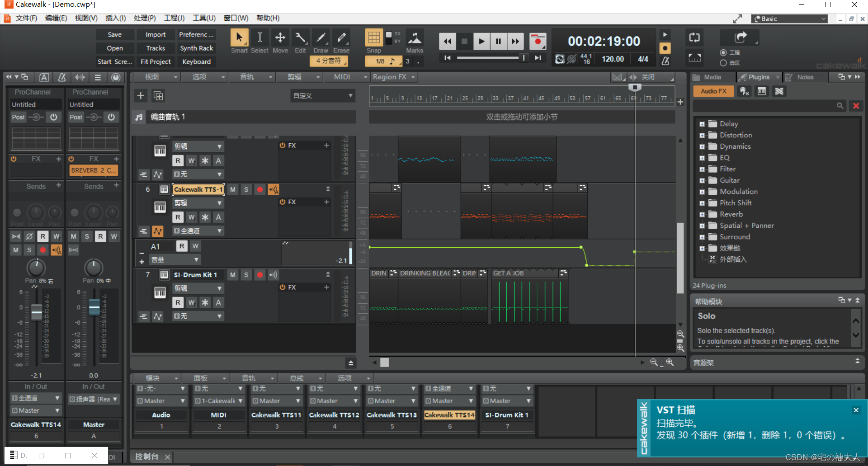The width and height of the screenshot is (868, 466).
Task: Toggle the Snap grid icon
Action: pyautogui.click(x=374, y=38)
